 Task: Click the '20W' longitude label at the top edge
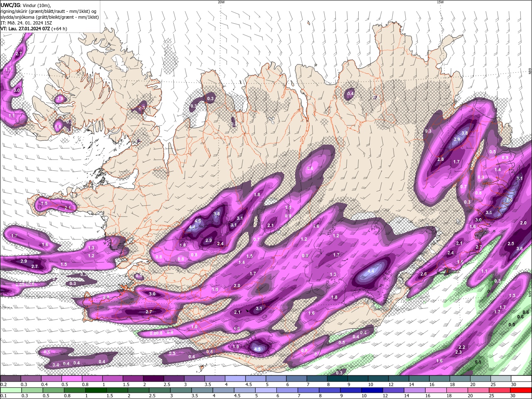click(x=221, y=2)
